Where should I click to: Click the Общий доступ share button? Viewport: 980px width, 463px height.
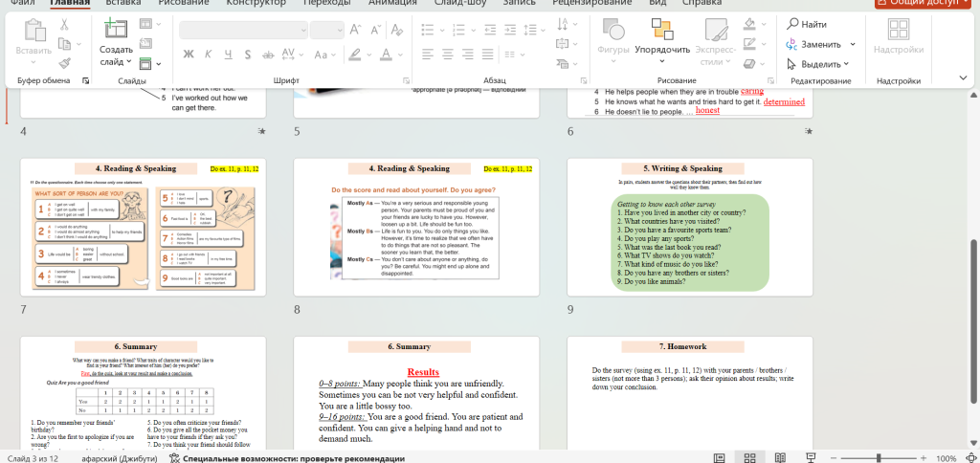point(924,3)
